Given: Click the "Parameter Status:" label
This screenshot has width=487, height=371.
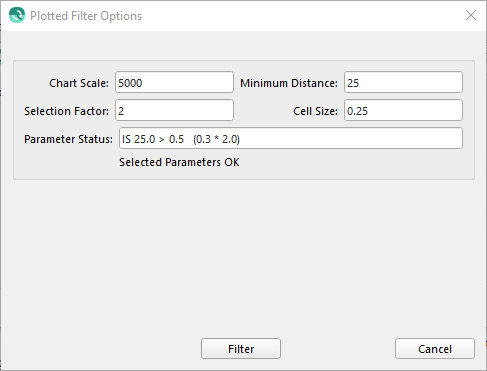Looking at the screenshot, I should (68, 139).
